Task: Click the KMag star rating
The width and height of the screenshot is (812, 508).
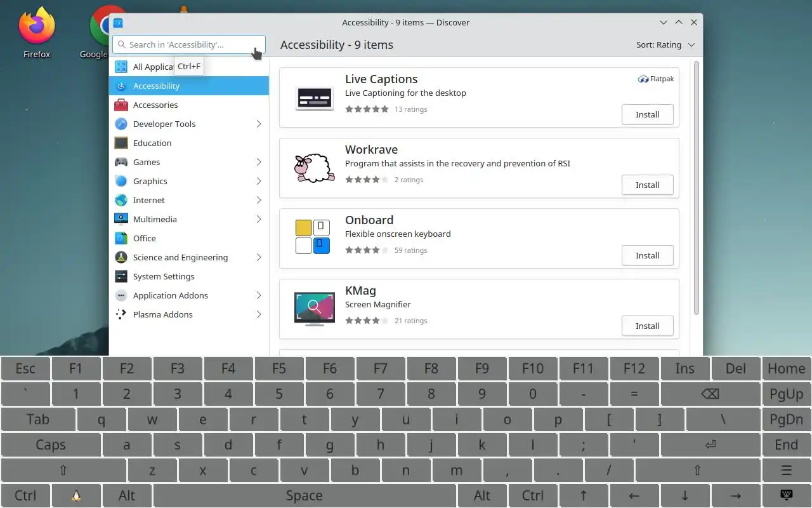Action: 367,321
